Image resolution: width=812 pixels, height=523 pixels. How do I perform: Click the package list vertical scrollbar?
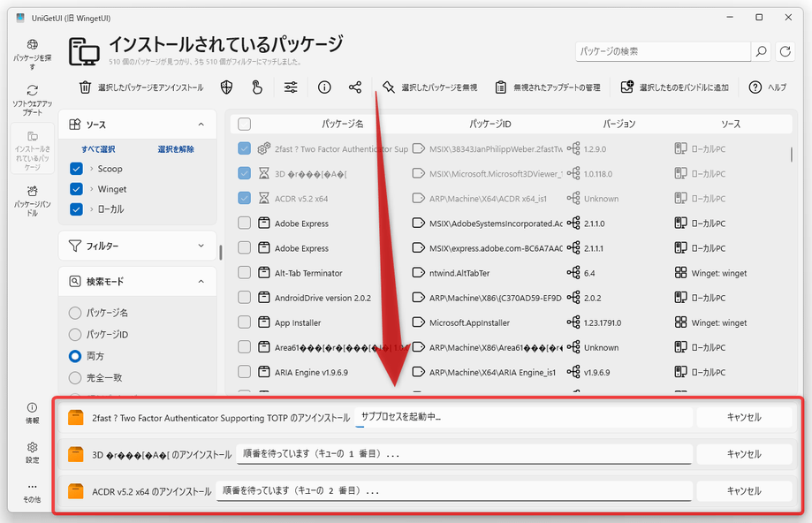tap(792, 155)
